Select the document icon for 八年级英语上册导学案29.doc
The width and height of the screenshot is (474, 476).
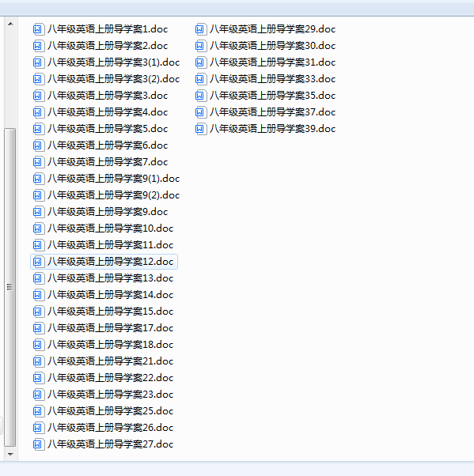pos(200,29)
